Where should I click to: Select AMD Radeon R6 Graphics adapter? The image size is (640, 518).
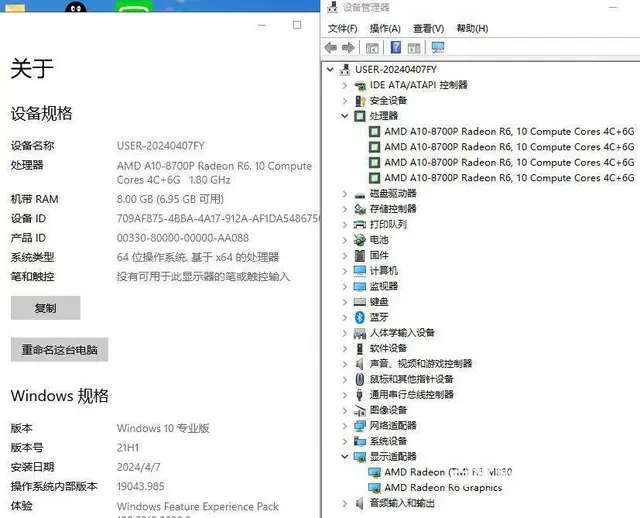443,488
